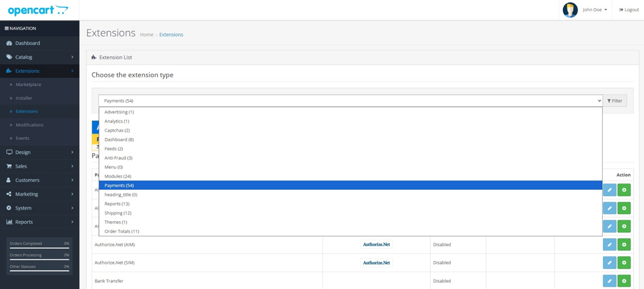This screenshot has height=289, width=644.
Task: Click the extension type select box
Action: point(350,101)
